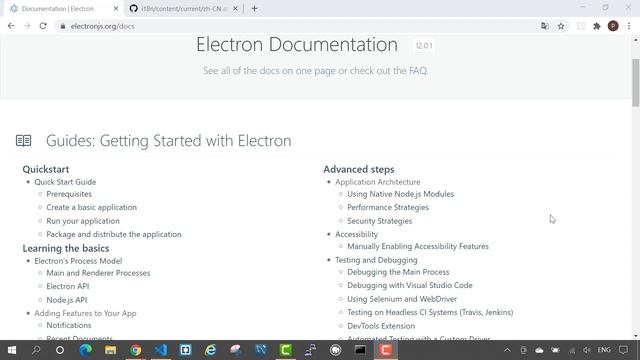Open Debugging with Visual Studio Code

410,285
